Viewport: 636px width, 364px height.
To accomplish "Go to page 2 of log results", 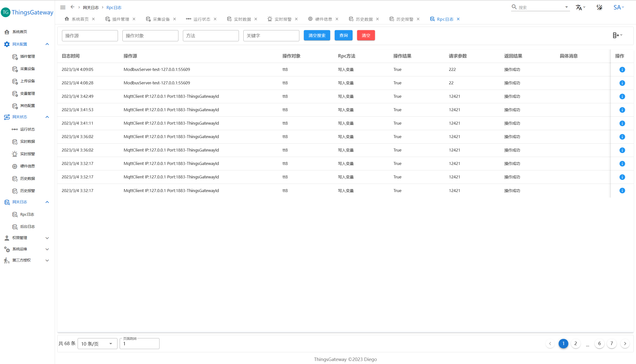I will 576,343.
